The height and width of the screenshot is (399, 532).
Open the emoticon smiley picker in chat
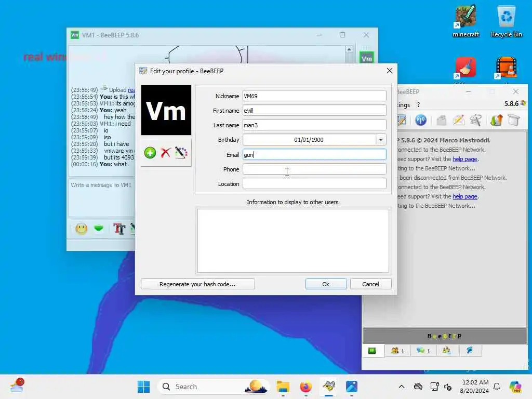tap(82, 229)
